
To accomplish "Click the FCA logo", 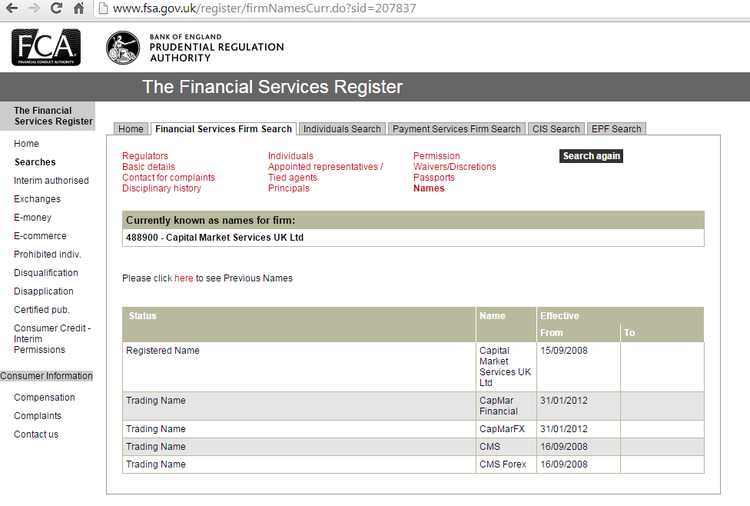I will click(x=46, y=48).
